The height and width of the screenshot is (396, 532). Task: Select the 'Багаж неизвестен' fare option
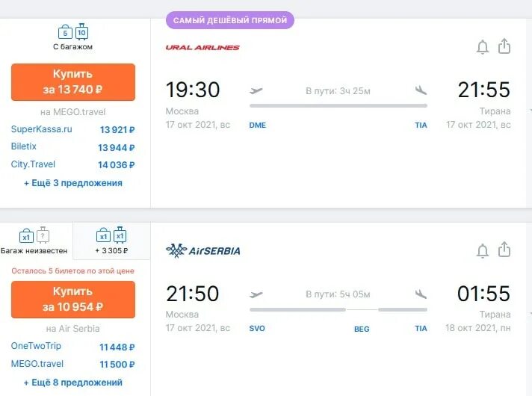(x=34, y=241)
